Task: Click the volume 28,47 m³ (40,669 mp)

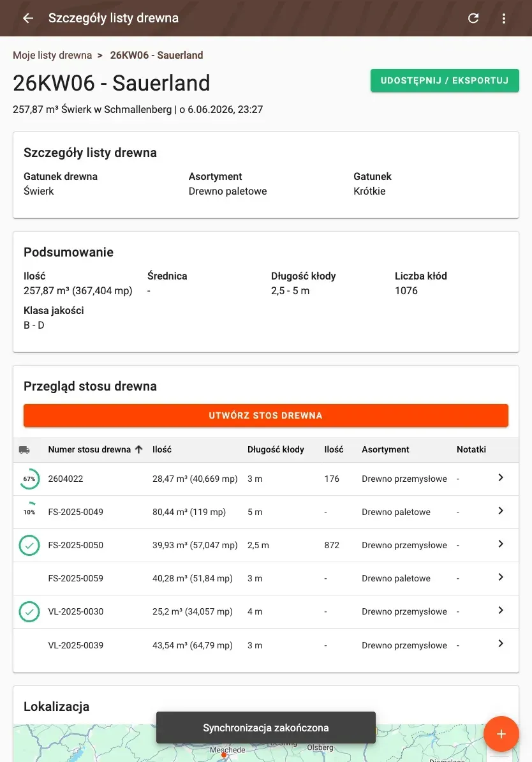Action: point(195,479)
